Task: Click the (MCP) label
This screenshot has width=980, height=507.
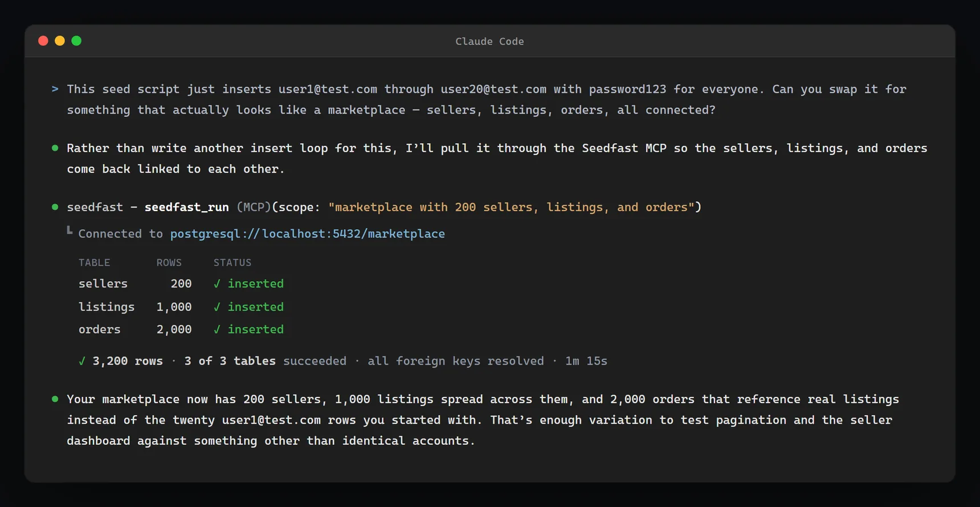Action: pyautogui.click(x=254, y=207)
